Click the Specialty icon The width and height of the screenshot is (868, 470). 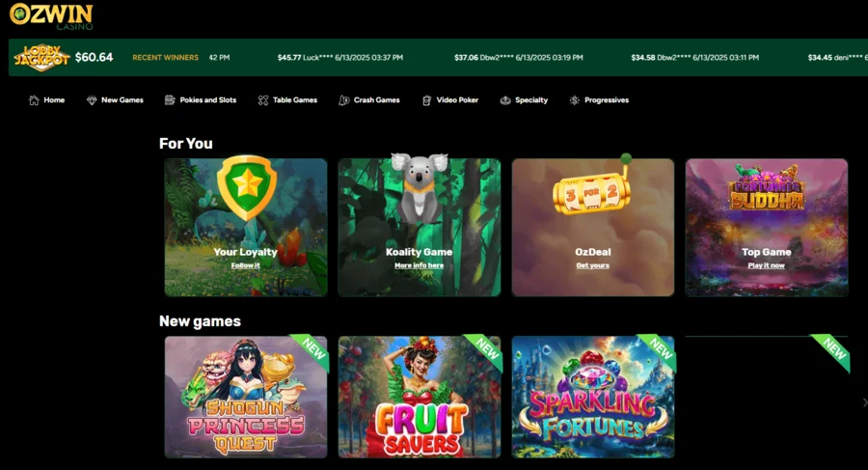pyautogui.click(x=505, y=100)
